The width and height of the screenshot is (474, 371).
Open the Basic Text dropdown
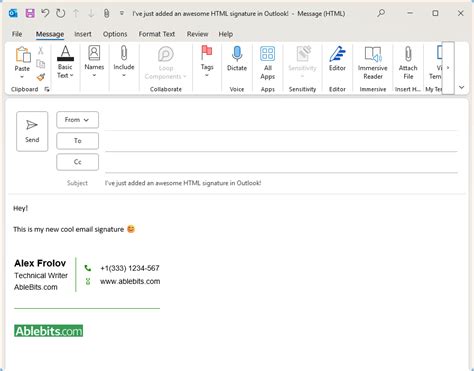(65, 63)
